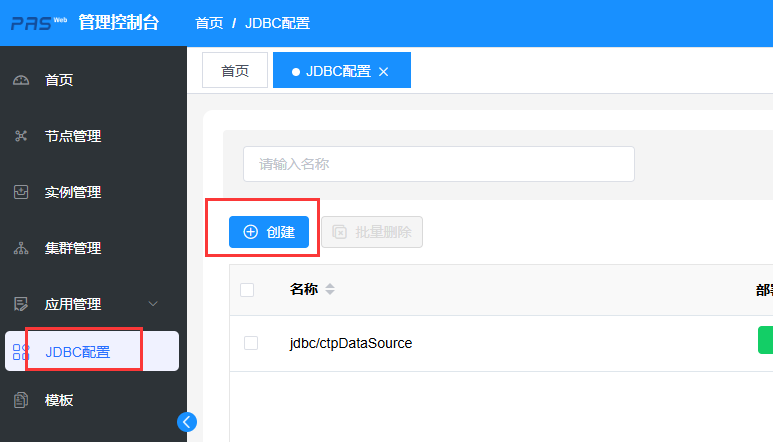Screen dimensions: 773x442
Task: Click the cluster icon beside 集群管理
Action: pyautogui.click(x=21, y=248)
